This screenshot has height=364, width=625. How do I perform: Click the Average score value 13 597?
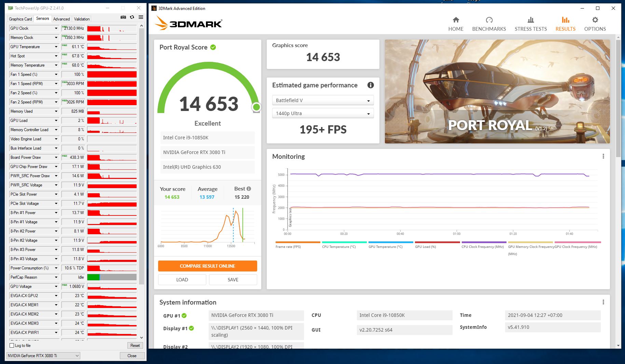pos(207,197)
